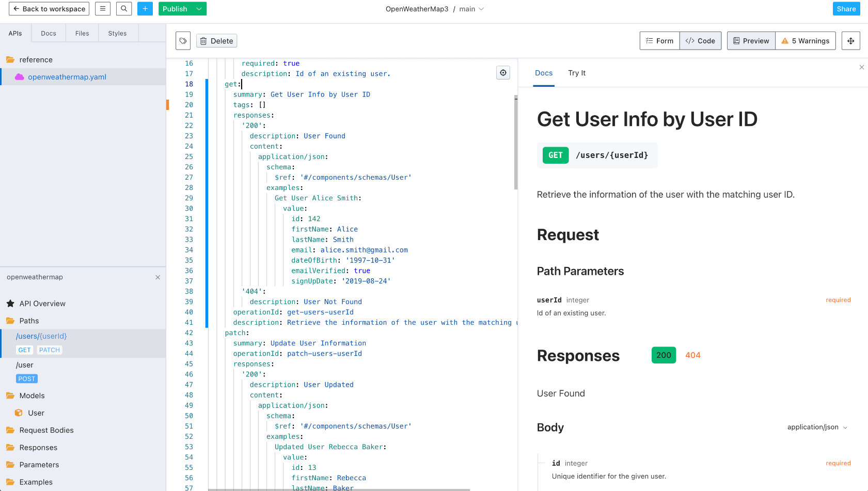Click the search magnifier icon

click(x=124, y=9)
